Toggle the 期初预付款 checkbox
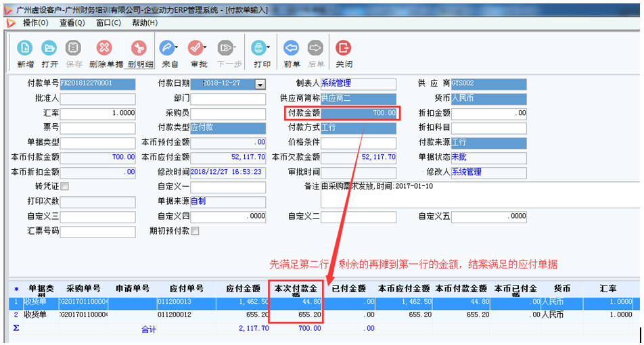This screenshot has width=644, height=345. click(195, 231)
